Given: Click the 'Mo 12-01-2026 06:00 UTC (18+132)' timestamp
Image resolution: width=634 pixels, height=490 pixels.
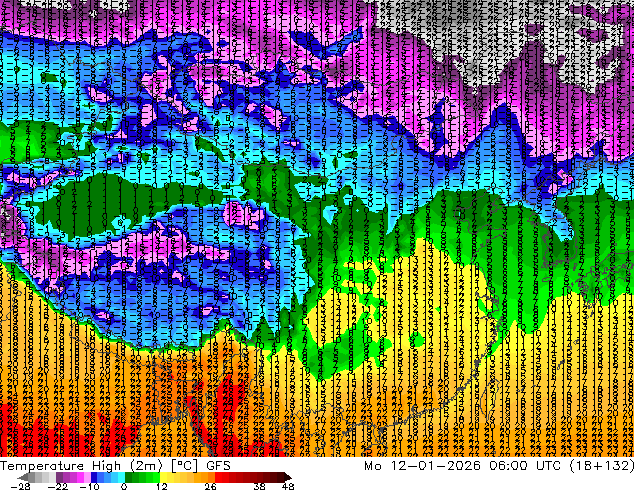Looking at the screenshot, I should (x=499, y=466).
